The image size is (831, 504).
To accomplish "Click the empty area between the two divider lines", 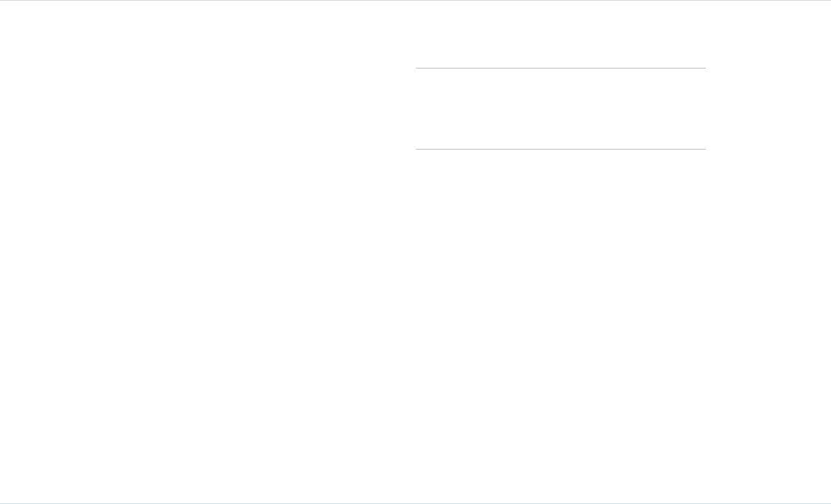I will [x=561, y=108].
